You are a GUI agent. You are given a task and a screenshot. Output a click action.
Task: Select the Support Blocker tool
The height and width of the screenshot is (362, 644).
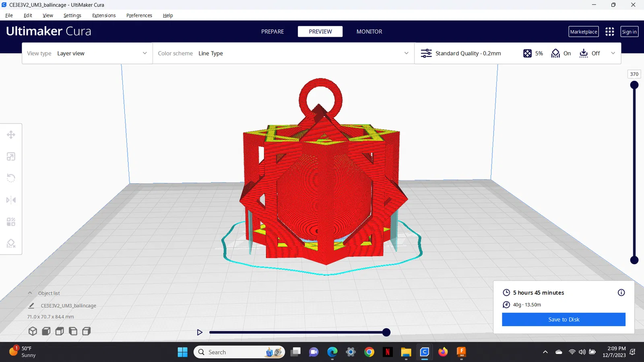[x=11, y=243]
